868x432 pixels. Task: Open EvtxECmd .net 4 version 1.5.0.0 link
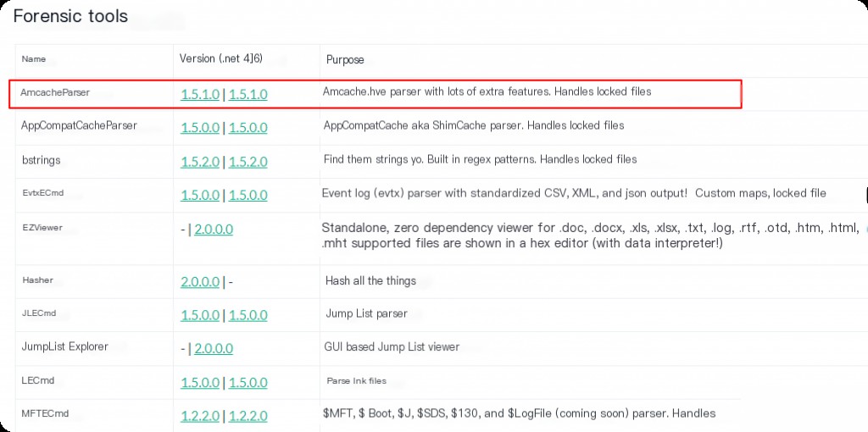(x=200, y=196)
